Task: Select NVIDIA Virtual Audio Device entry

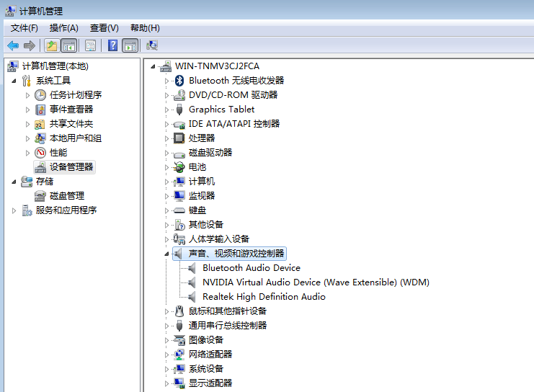Action: coord(316,282)
